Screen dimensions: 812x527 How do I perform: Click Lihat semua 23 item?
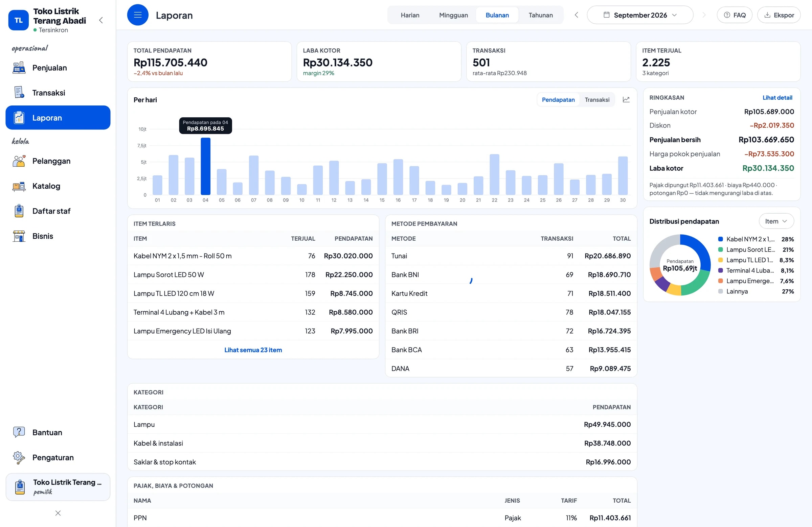point(253,350)
